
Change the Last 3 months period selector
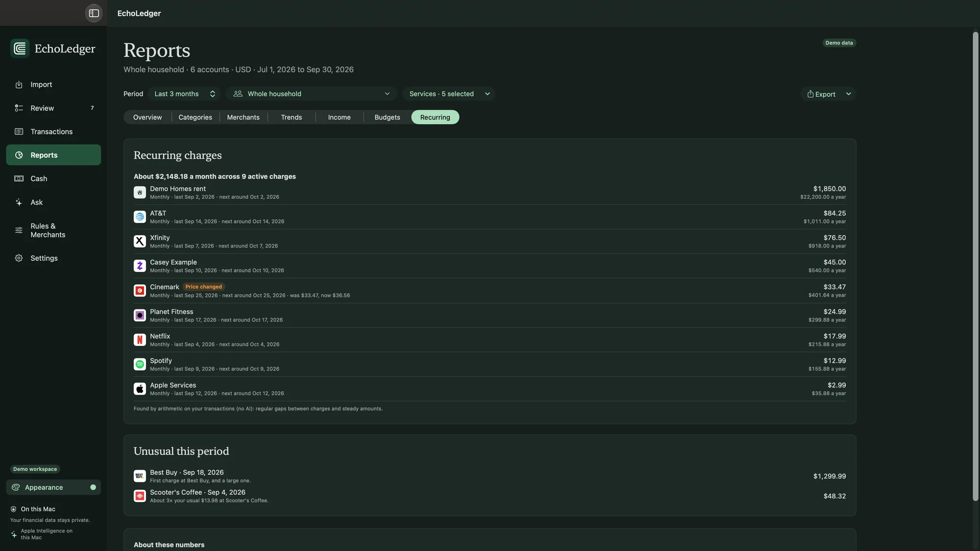point(184,94)
